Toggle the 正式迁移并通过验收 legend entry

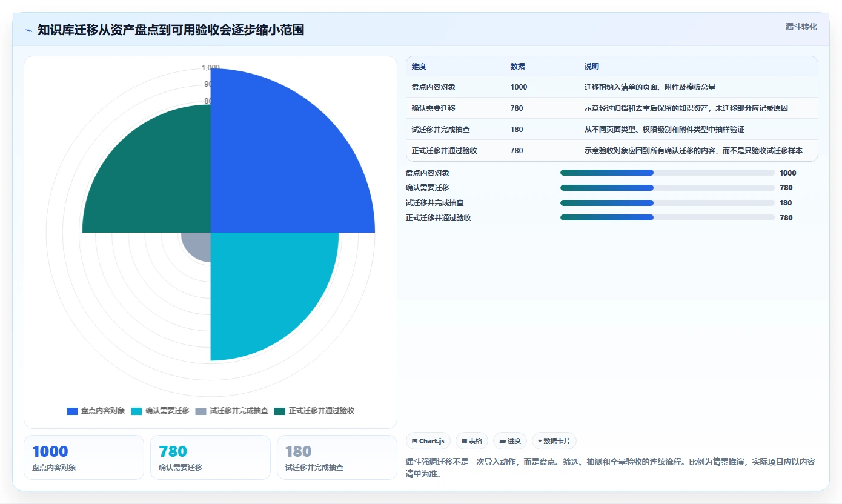point(314,411)
